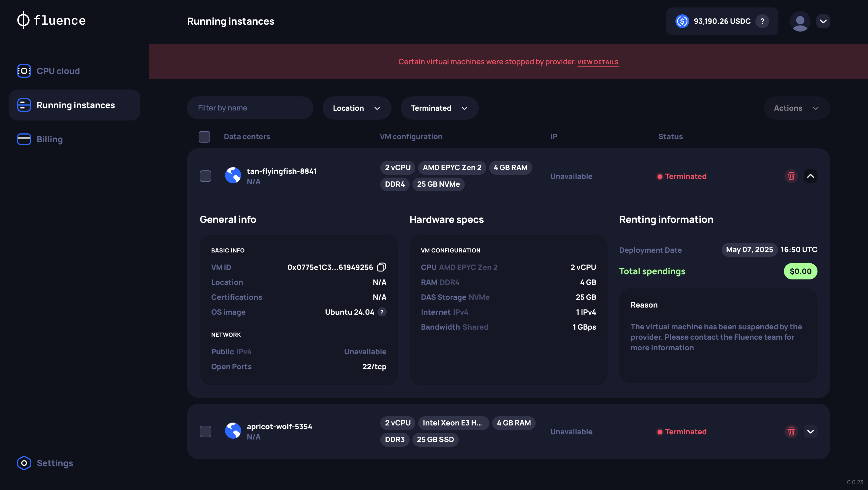Click the Filter by name input field
This screenshot has width=868, height=490.
[250, 108]
